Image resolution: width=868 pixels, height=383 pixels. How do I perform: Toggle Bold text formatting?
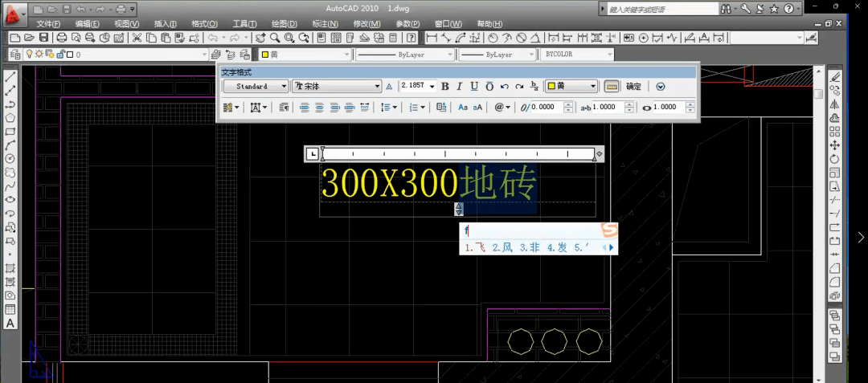coord(444,86)
